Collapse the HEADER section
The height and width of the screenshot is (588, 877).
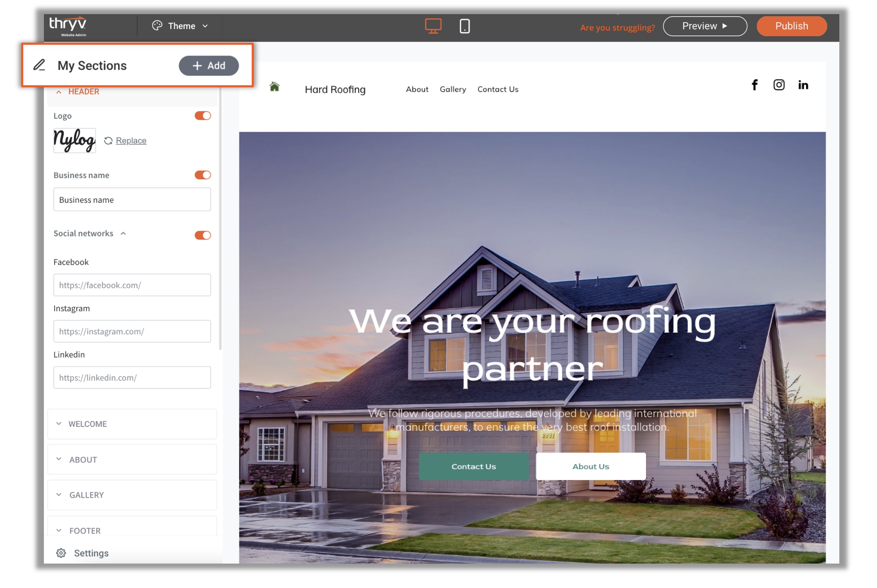(x=79, y=92)
